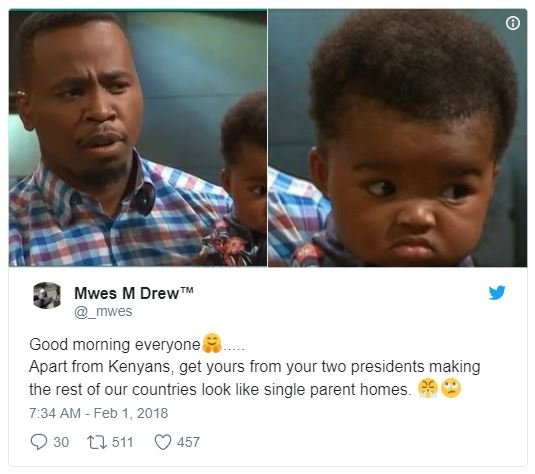Click the reply speech bubble icon
Viewport: 535px width, 474px height.
coord(39,442)
